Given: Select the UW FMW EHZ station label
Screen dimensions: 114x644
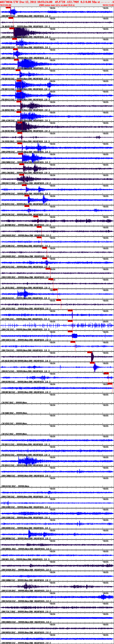Looking at the screenshot, I should click(26, 162).
